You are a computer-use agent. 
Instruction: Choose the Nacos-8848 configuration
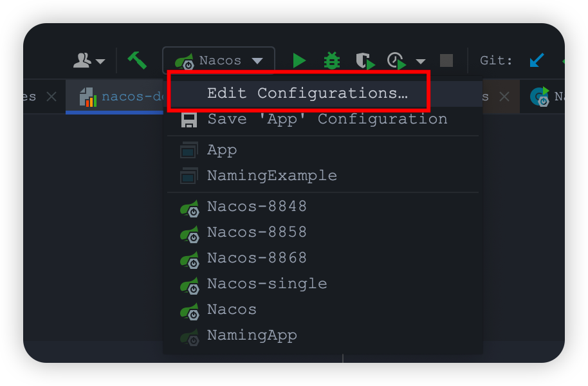257,207
